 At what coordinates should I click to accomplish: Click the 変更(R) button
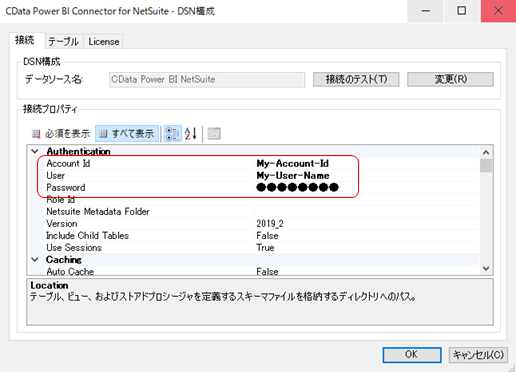[450, 79]
